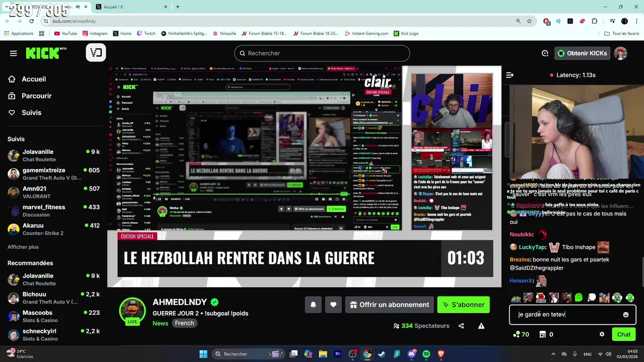644x362 pixels.
Task: Open Mascoobs Slots & Casino channel
Action: (x=53, y=316)
